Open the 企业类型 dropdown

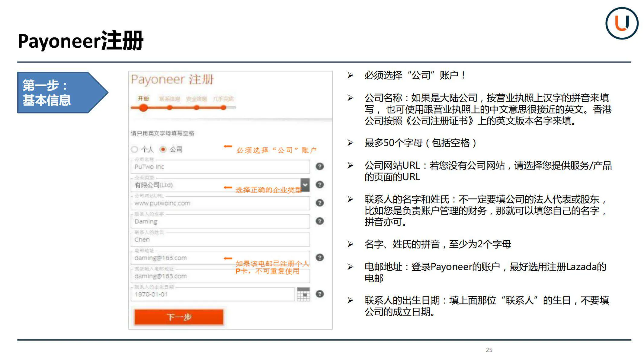coord(306,185)
